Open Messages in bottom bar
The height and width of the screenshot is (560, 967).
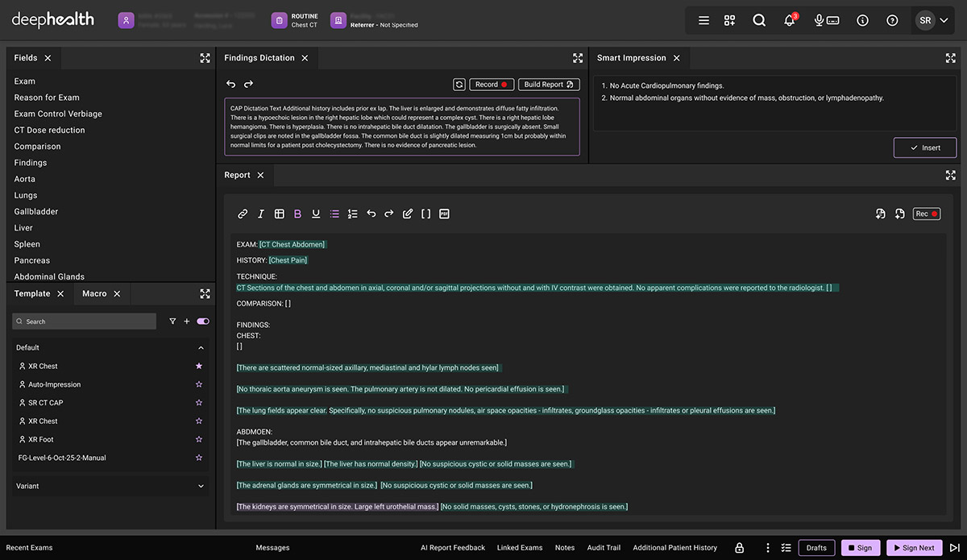(272, 548)
